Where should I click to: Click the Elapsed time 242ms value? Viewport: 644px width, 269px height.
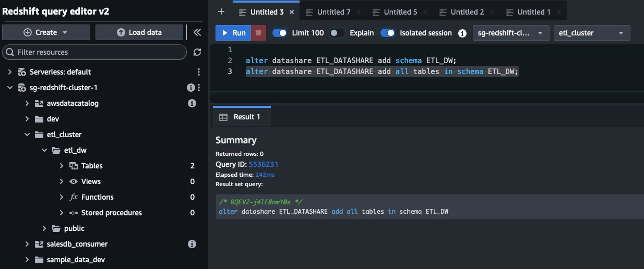(265, 175)
